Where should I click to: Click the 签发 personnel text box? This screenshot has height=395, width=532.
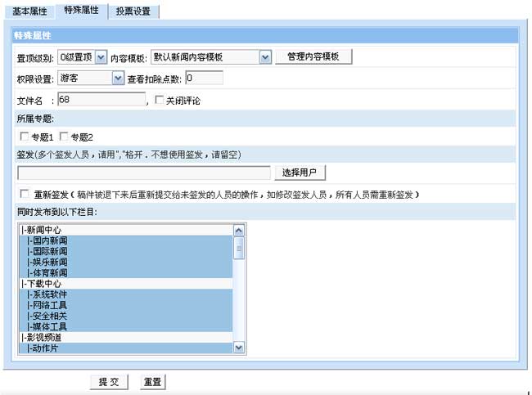tap(143, 173)
